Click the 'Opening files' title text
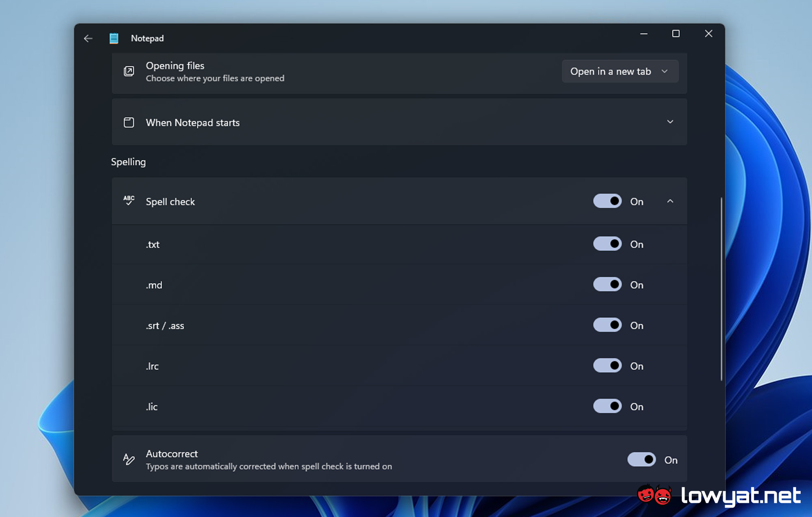 (x=175, y=66)
